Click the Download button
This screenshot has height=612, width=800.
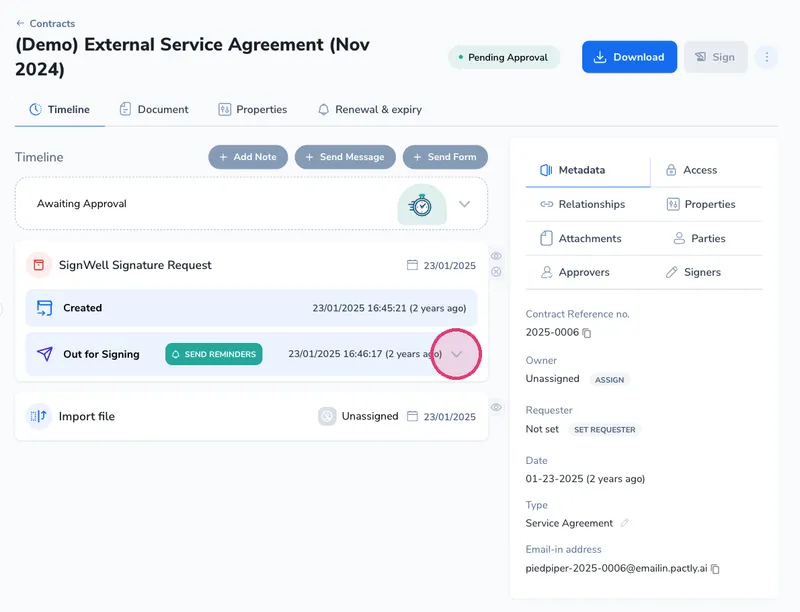click(x=629, y=57)
